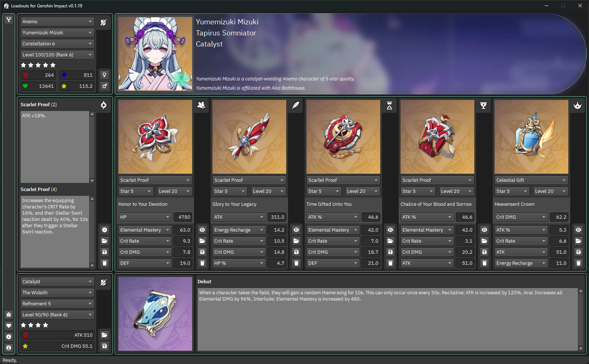This screenshot has height=364, width=589.
Task: Click the diamond icon next to Scarlet Proof (2)
Action: [x=104, y=105]
